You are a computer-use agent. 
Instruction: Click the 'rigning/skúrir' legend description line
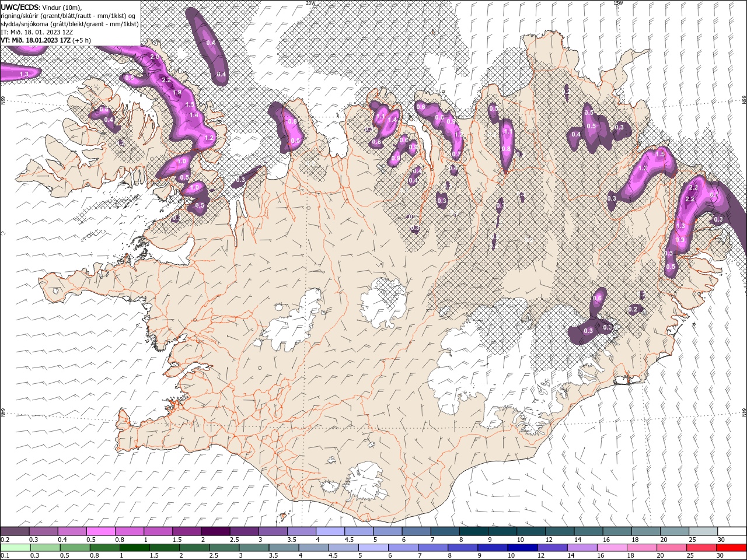(x=68, y=16)
